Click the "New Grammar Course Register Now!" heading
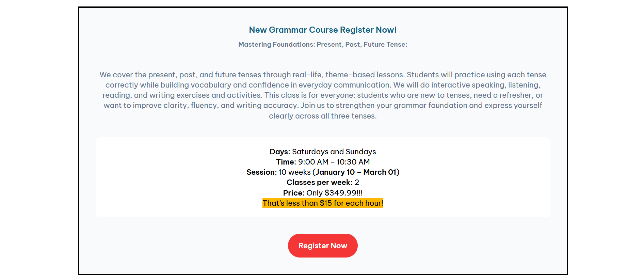Viewport: 644px width, 280px height. (x=323, y=30)
